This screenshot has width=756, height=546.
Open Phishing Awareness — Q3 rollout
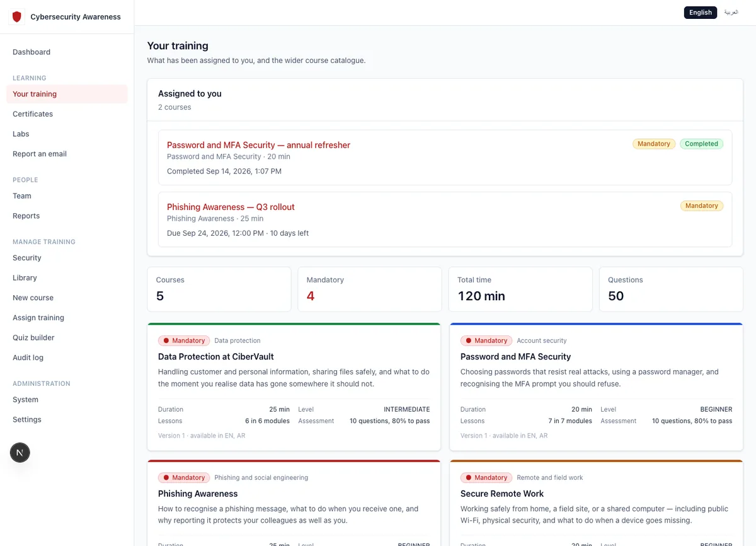click(231, 207)
